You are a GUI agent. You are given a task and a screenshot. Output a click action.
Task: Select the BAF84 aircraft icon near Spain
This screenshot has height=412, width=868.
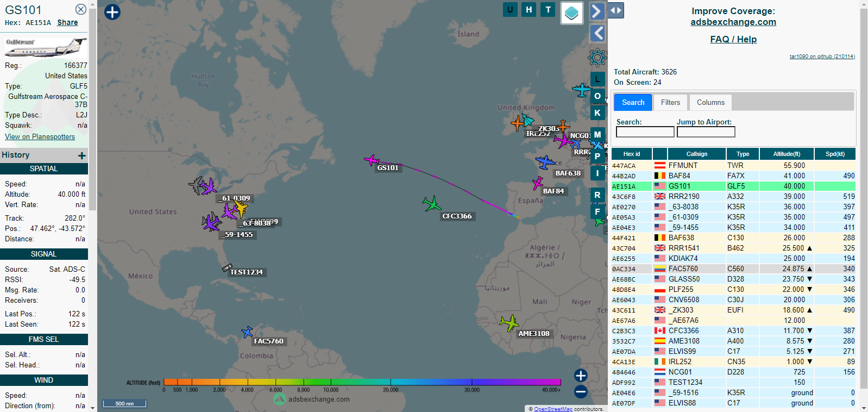(x=538, y=183)
